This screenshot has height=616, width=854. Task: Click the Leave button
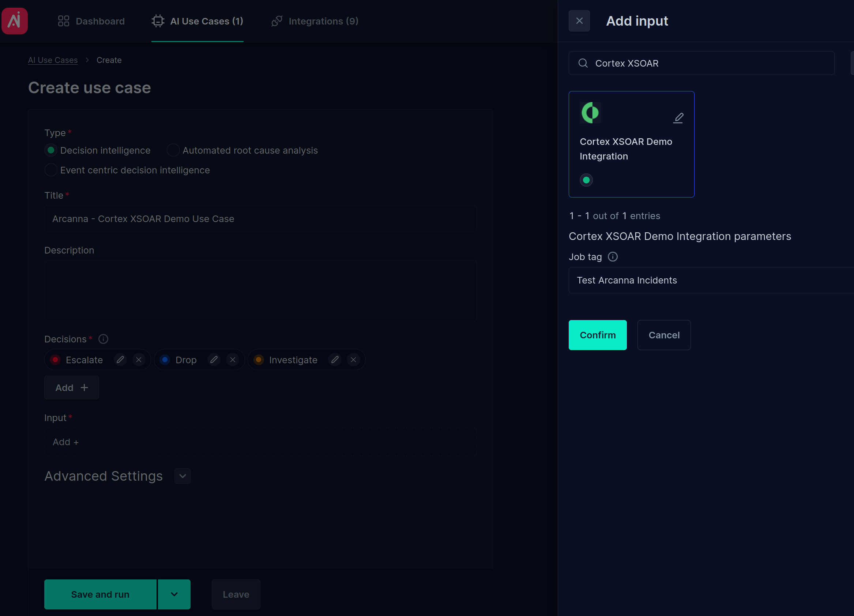(236, 594)
